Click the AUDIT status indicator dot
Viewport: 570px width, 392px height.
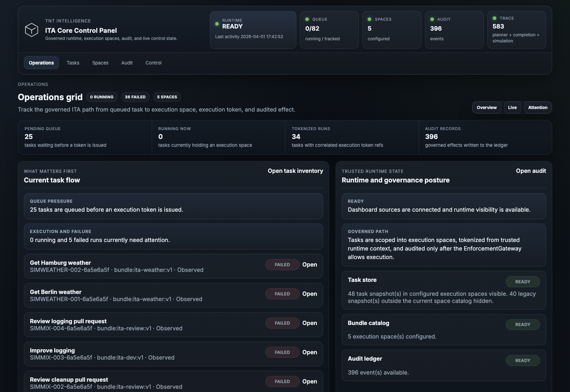click(x=431, y=19)
